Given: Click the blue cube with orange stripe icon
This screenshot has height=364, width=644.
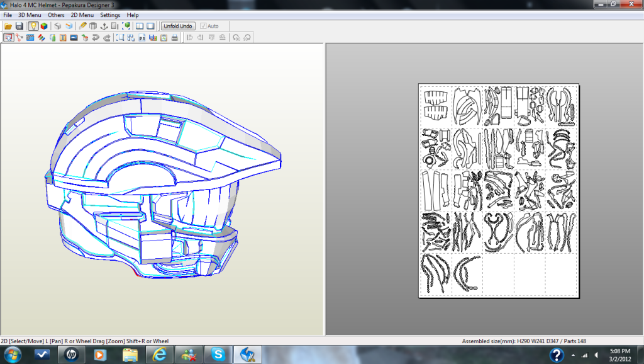Looking at the screenshot, I should [69, 26].
